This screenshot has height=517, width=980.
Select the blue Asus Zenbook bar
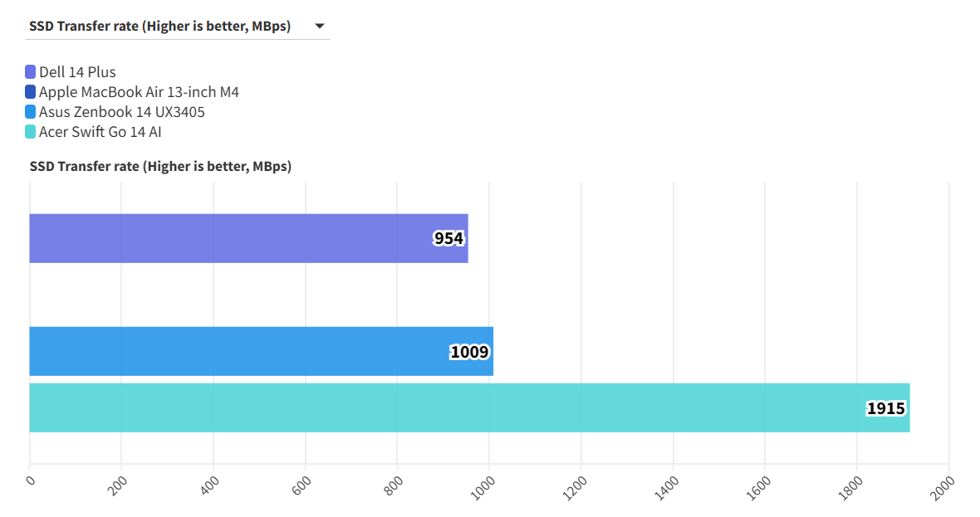pyautogui.click(x=241, y=351)
